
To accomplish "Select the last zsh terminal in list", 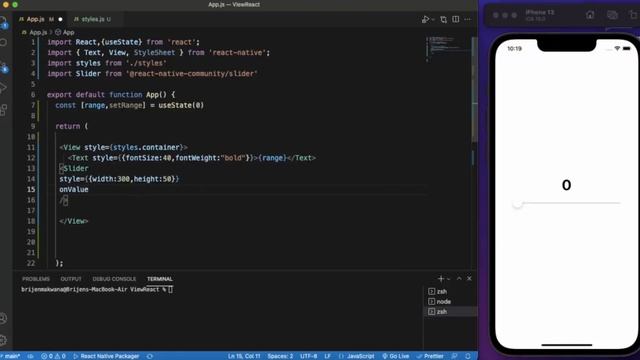I will click(x=451, y=311).
